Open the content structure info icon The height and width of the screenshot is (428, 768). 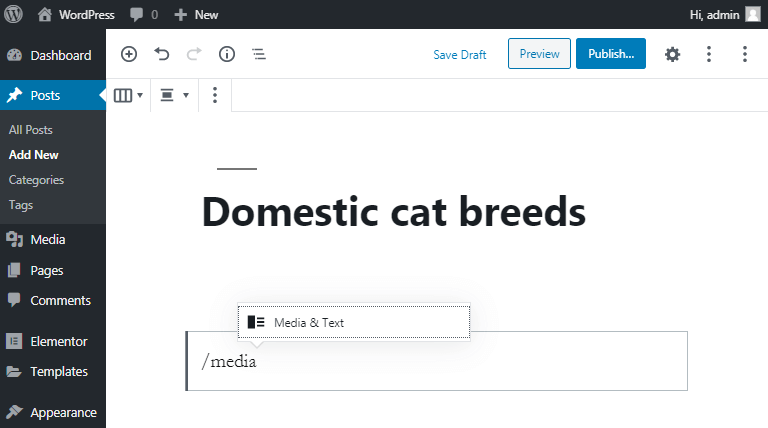click(227, 54)
